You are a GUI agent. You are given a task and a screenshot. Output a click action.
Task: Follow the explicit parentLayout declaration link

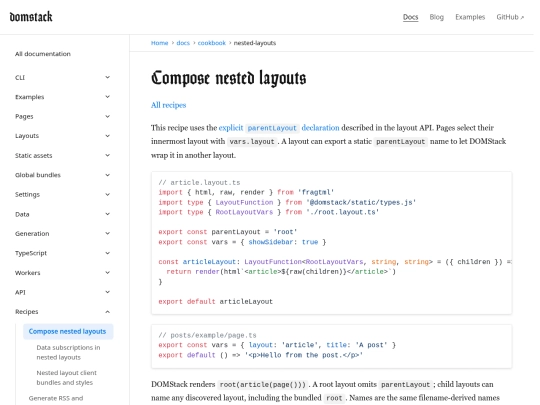(x=279, y=128)
